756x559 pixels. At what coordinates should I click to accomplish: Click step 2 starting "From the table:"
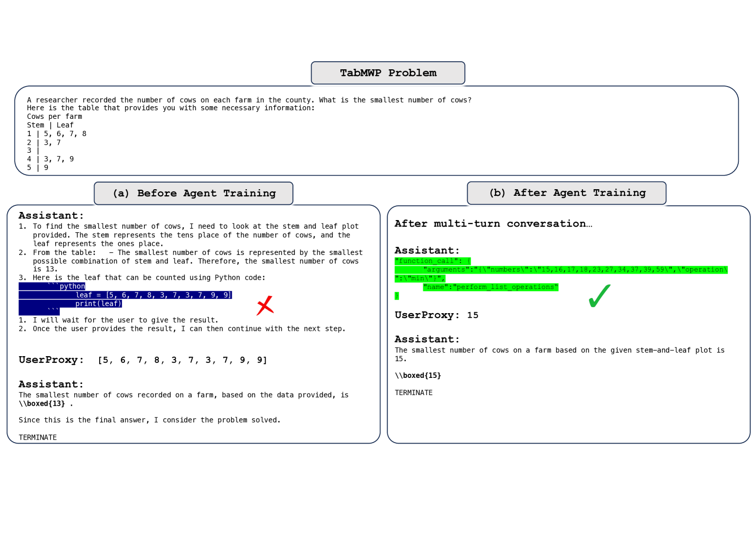pyautogui.click(x=191, y=261)
